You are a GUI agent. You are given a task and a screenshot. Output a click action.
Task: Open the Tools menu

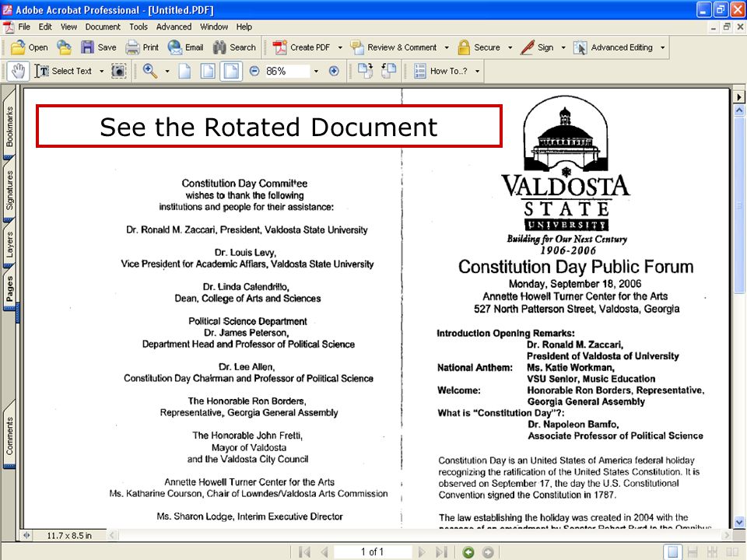pos(139,26)
